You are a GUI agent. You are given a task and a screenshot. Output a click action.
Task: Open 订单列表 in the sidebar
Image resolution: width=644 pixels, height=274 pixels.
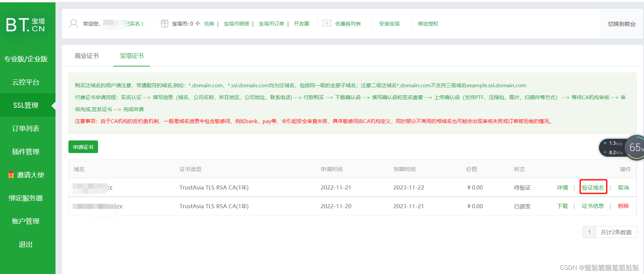(x=26, y=128)
